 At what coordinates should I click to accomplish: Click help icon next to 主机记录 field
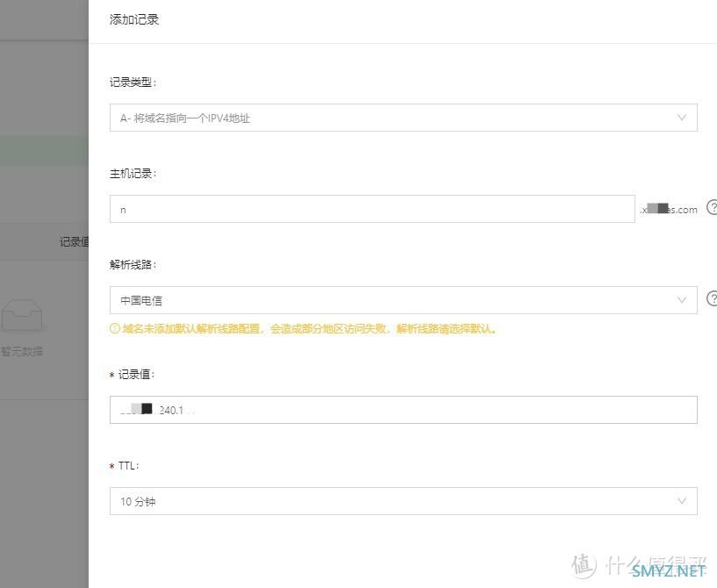[x=712, y=207]
